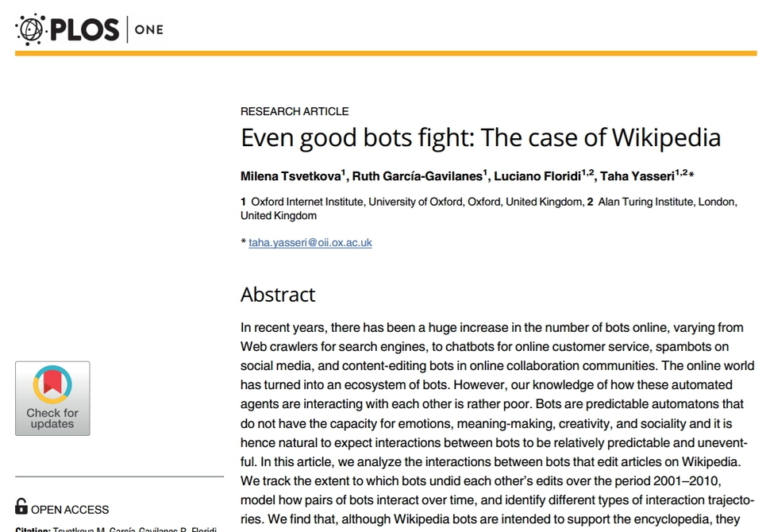This screenshot has height=532, width=770.
Task: Click the abstract line starting 'model how pairs of bots'
Action: point(498,500)
